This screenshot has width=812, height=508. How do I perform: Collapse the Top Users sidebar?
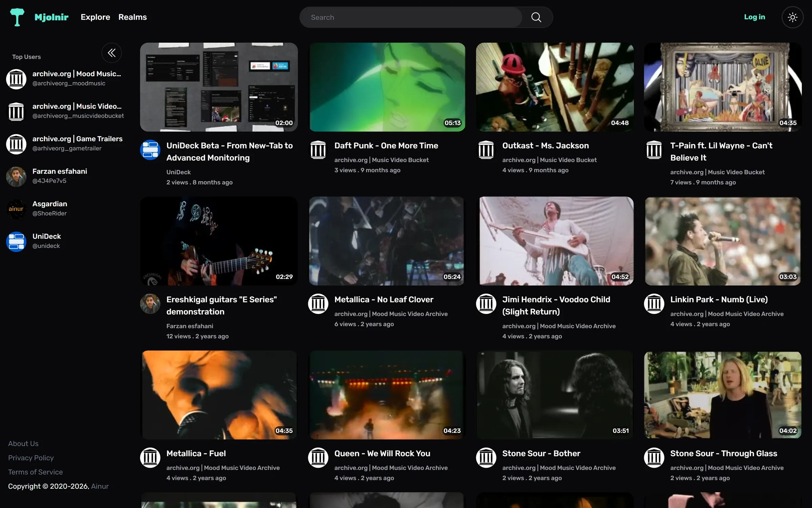(112, 53)
